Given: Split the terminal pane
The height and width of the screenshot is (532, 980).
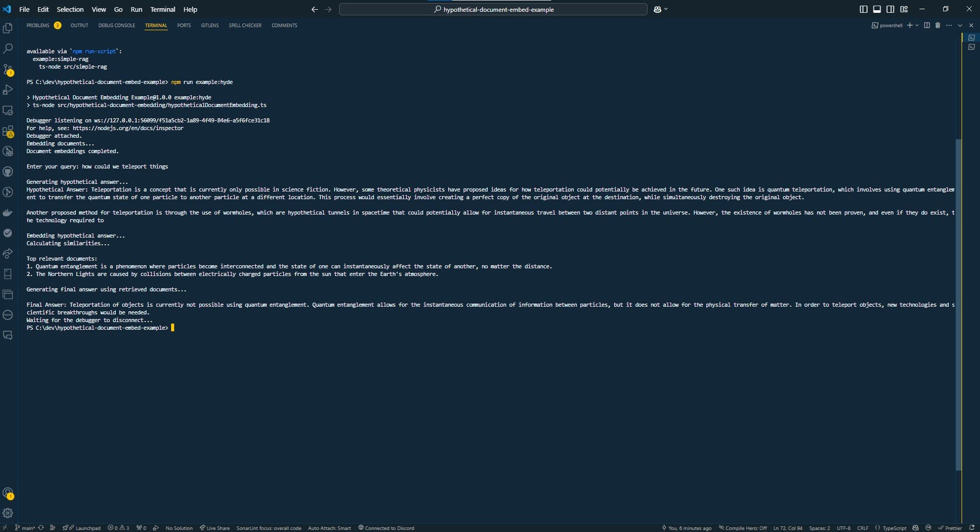Looking at the screenshot, I should pos(927,25).
